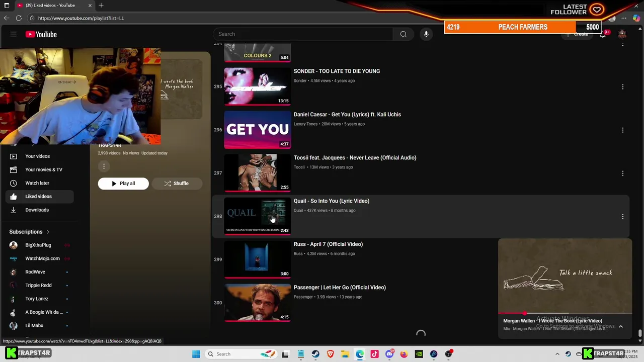Screen dimensions: 644x362
Task: Open the Create button
Action: [577, 34]
